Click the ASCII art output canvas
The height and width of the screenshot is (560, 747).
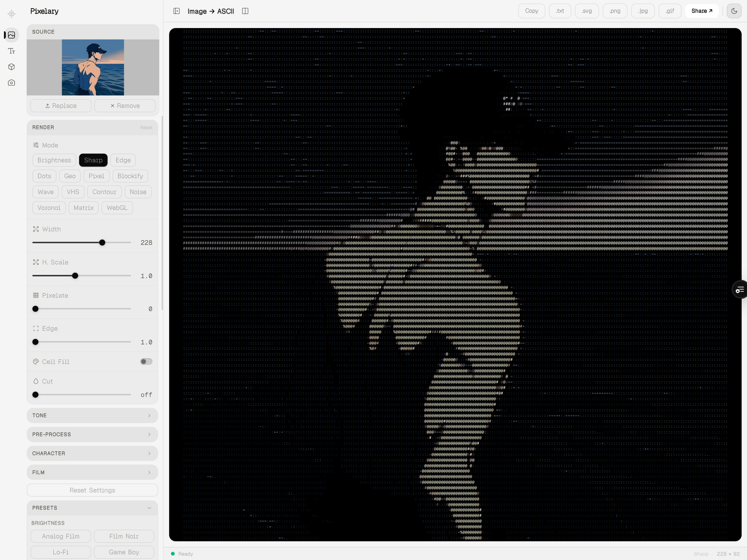[455, 285]
